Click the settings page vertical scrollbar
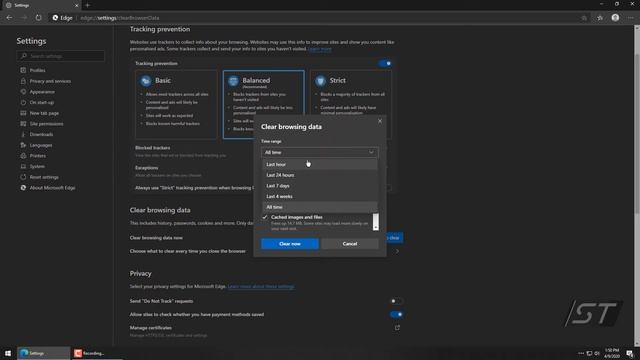The image size is (640, 360). (x=637, y=186)
